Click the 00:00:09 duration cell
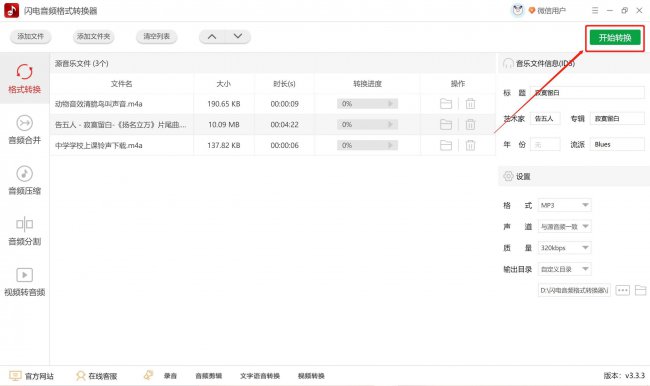The height and width of the screenshot is (386, 650). pyautogui.click(x=284, y=104)
